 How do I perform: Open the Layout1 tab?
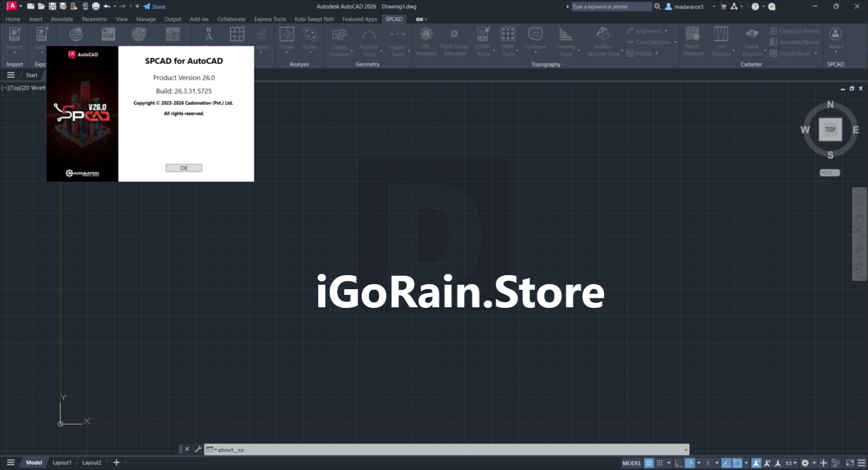coord(62,463)
